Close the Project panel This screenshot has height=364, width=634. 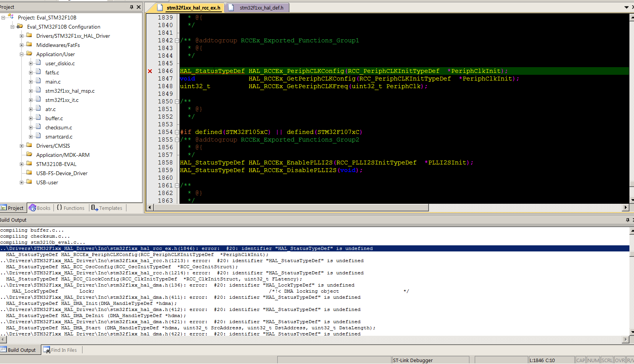click(x=139, y=7)
